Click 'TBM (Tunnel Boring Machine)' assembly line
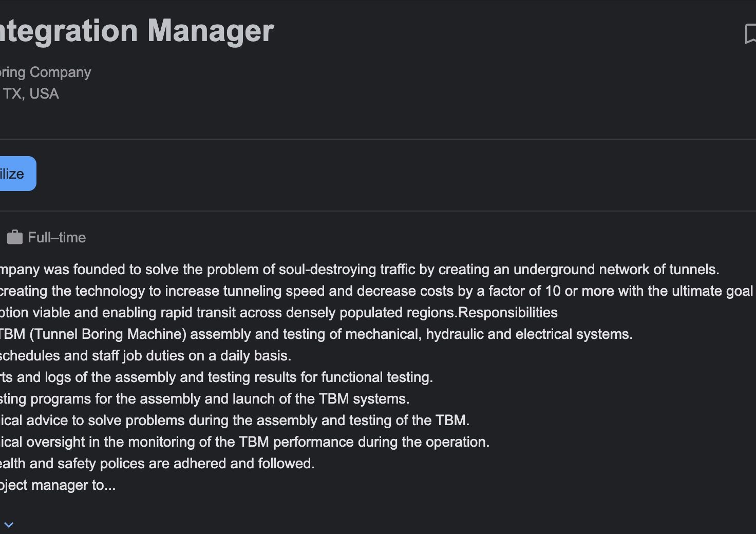 tap(316, 334)
